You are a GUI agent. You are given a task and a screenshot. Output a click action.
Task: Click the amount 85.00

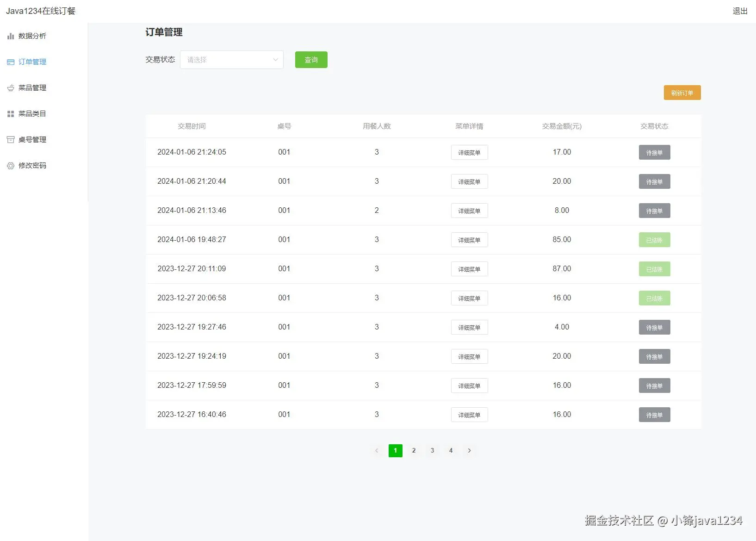562,239
